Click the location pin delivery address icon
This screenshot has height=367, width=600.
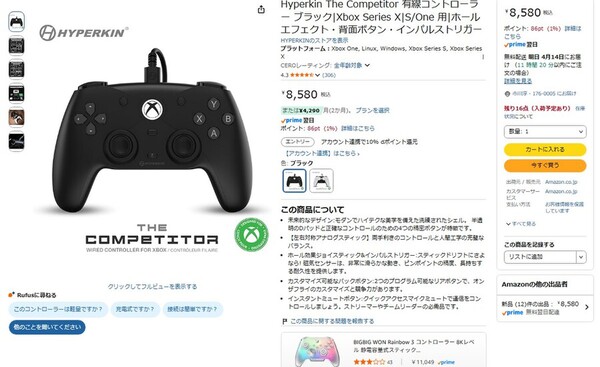[507, 94]
